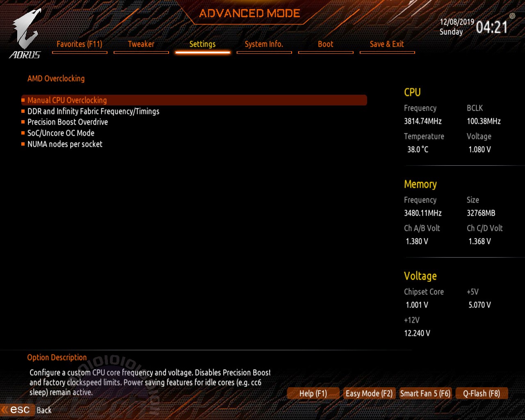Open Smart Fan 5 (F6)
This screenshot has width=525, height=420.
tap(425, 393)
